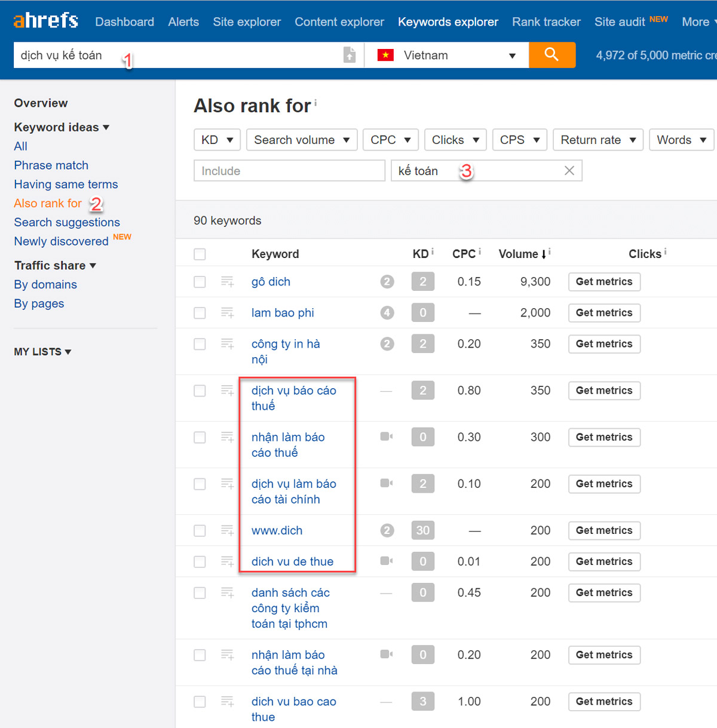
Task: Open the CPS filter dropdown
Action: coord(520,140)
